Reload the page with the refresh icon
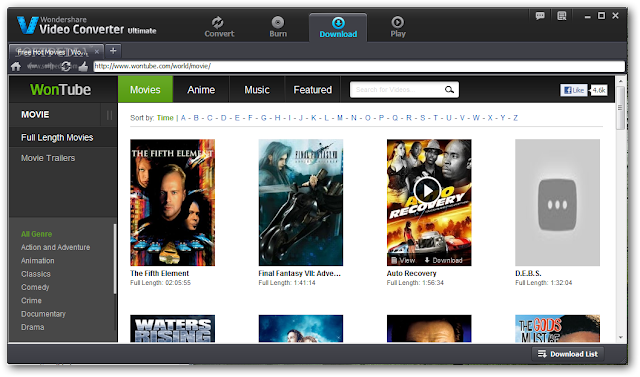The height and width of the screenshot is (377, 640). tap(66, 66)
